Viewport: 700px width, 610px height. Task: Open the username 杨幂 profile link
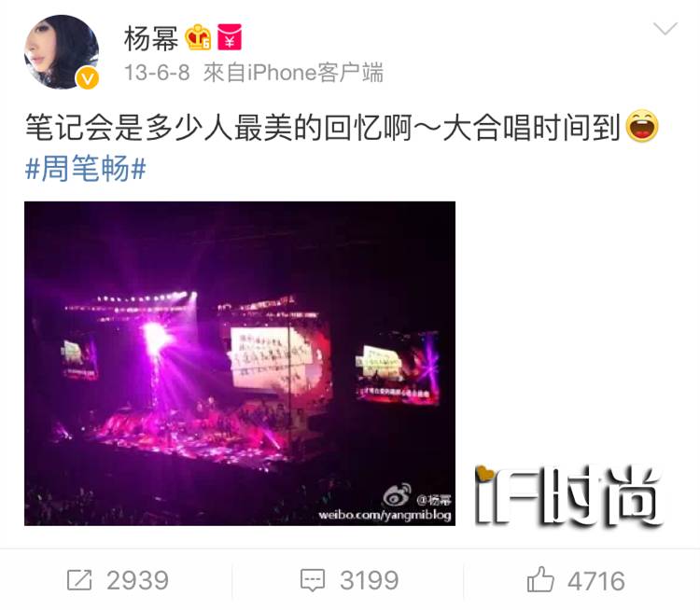click(x=151, y=38)
